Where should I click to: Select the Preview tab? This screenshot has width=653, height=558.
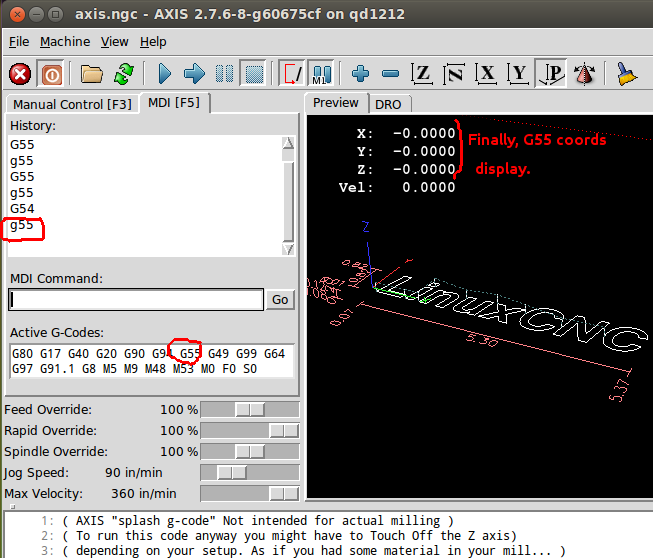point(336,103)
